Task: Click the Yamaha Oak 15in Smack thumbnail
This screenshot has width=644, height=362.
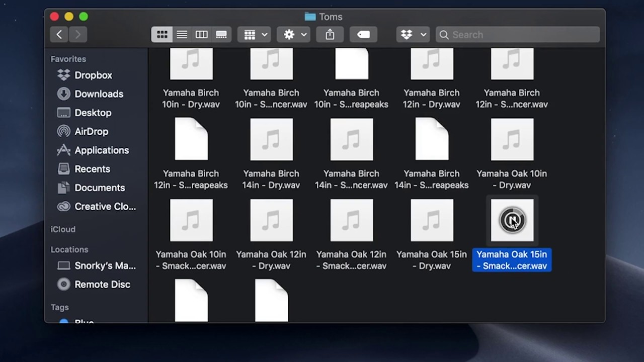Action: [512, 220]
